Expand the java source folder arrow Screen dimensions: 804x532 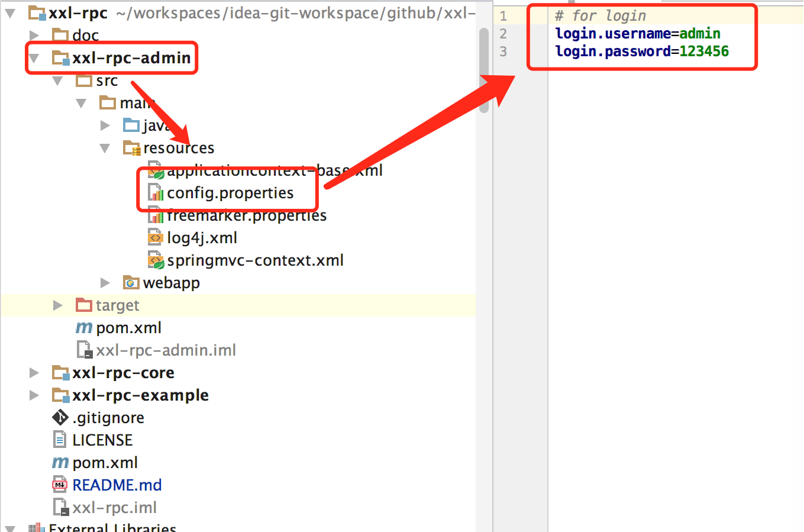[105, 125]
